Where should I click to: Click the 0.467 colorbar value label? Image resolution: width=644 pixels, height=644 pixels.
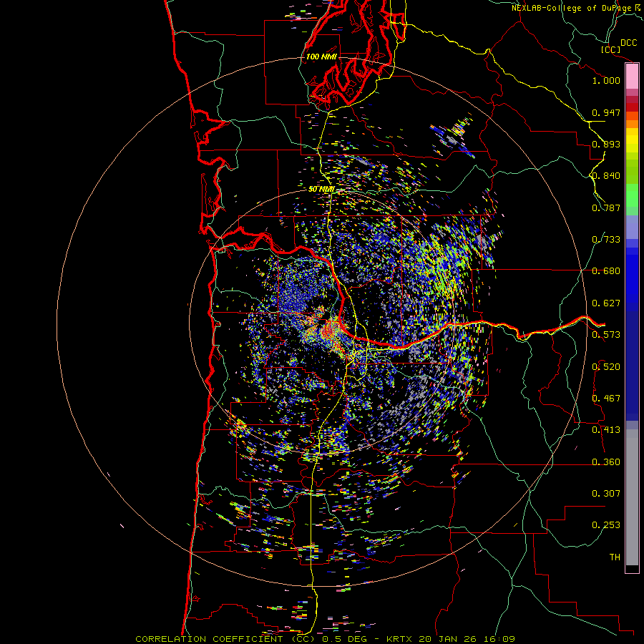[x=606, y=399]
